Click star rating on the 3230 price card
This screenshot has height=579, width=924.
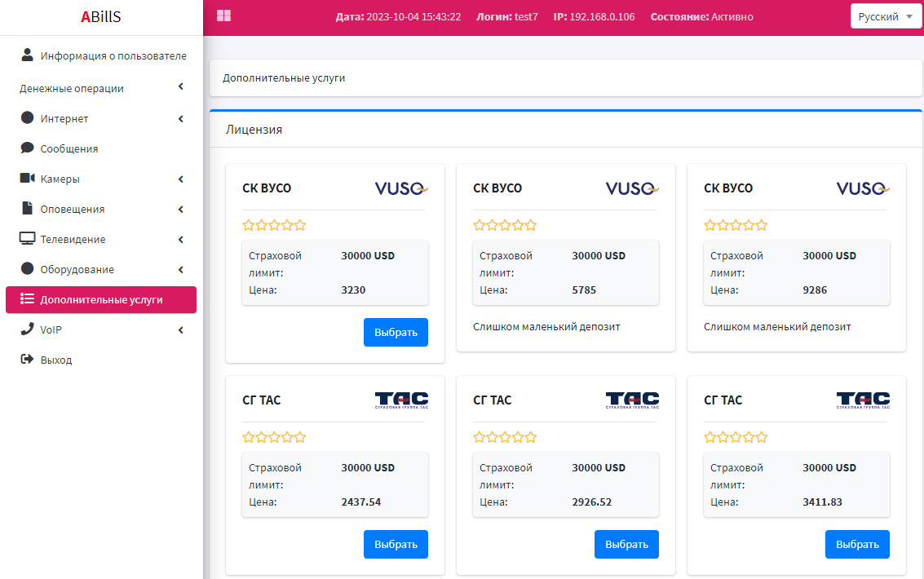pos(274,225)
